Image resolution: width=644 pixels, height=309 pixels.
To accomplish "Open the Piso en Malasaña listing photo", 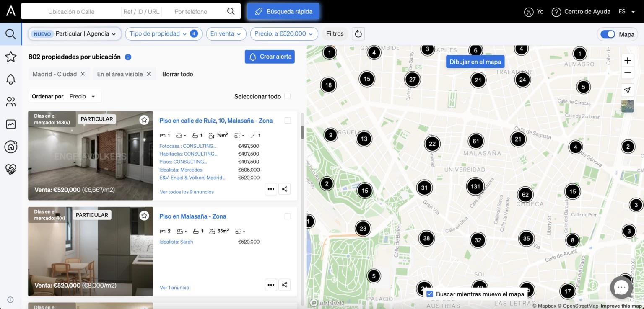I will click(91, 251).
